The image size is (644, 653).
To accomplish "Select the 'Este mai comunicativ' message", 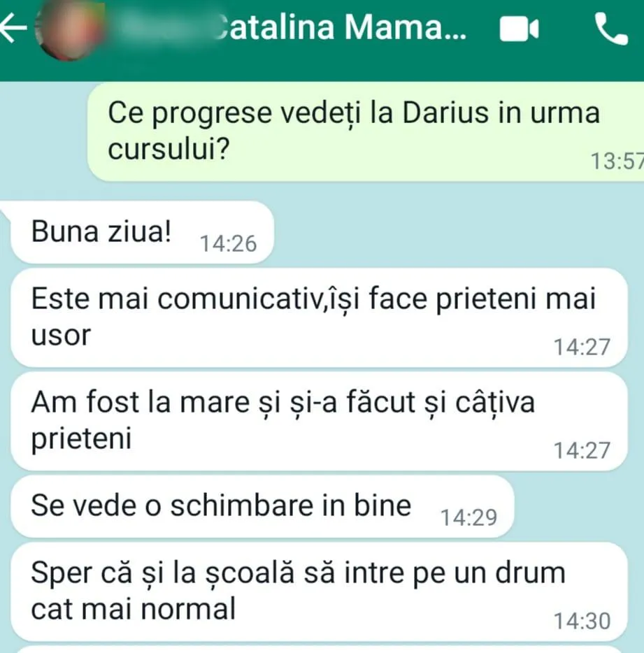I will (319, 317).
